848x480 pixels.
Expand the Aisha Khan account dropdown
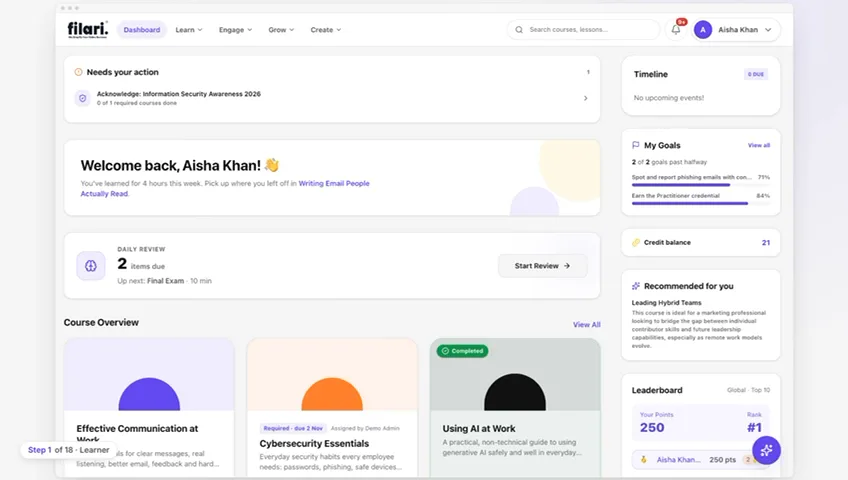point(768,30)
